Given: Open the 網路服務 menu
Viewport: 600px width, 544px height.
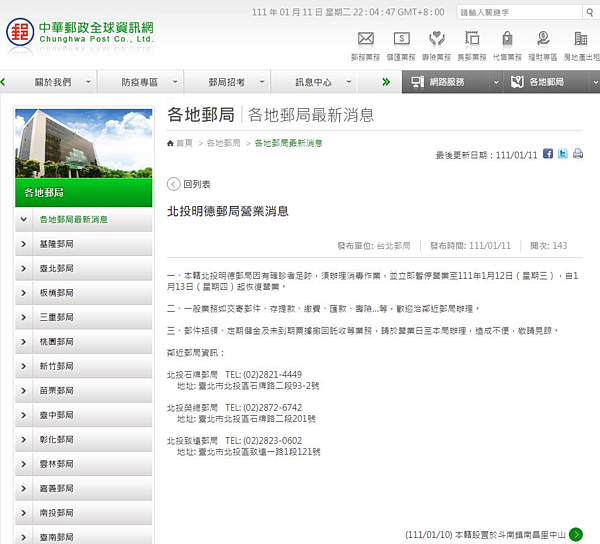Looking at the screenshot, I should tap(447, 82).
